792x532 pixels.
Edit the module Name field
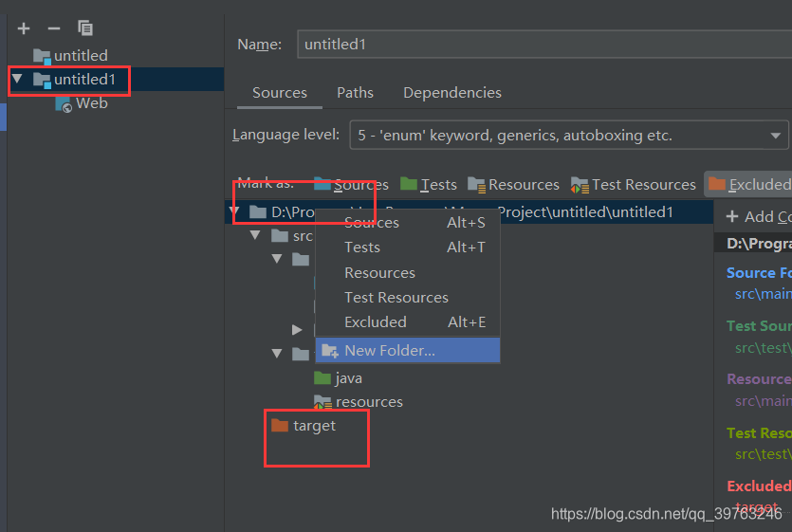click(x=544, y=45)
